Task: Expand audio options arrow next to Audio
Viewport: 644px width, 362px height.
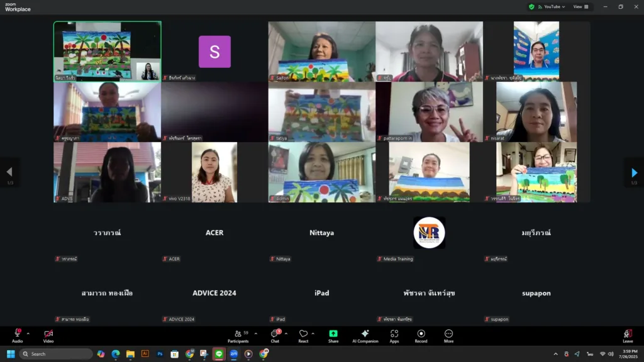Action: tap(28, 334)
